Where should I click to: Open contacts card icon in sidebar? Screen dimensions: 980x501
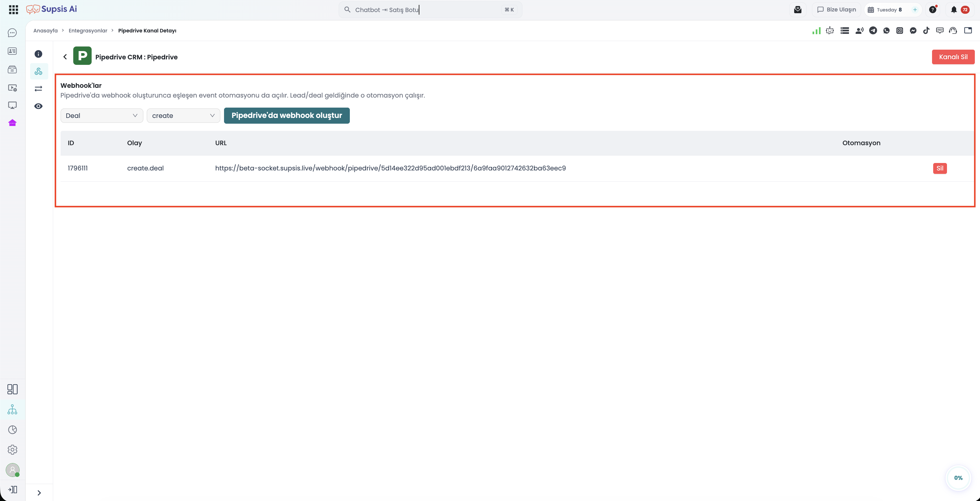coord(12,51)
